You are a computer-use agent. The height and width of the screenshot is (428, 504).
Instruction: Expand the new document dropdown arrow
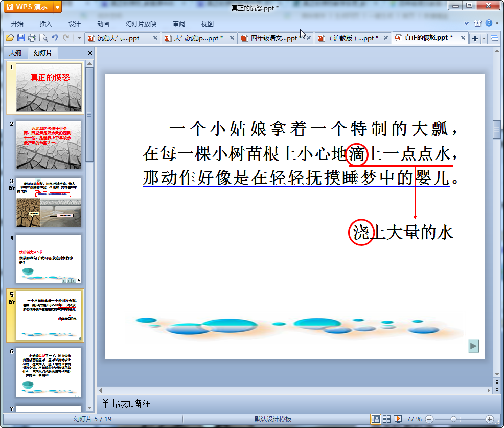pos(484,38)
